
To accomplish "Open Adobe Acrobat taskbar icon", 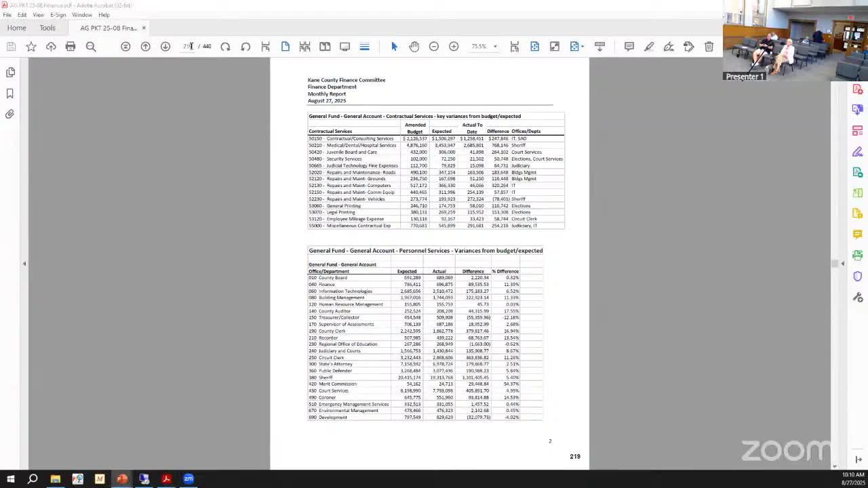I will [x=166, y=479].
